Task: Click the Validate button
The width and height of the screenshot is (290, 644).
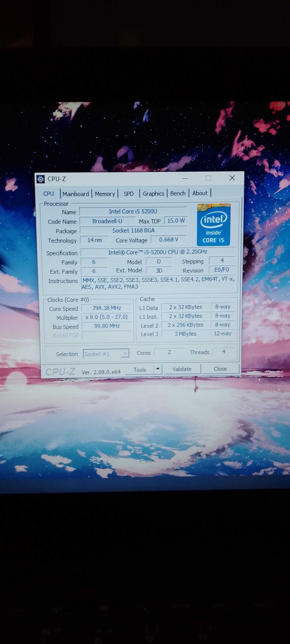Action: tap(182, 369)
